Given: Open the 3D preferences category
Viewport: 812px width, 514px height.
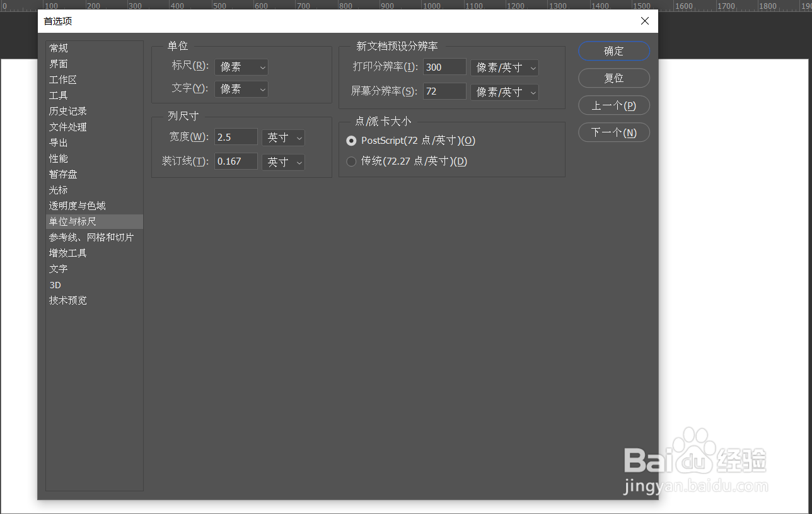Looking at the screenshot, I should [x=95, y=285].
